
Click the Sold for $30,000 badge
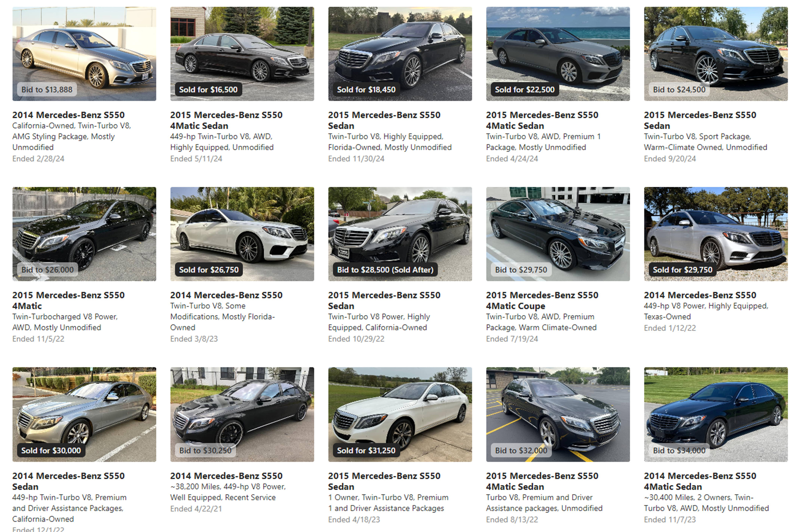point(51,450)
